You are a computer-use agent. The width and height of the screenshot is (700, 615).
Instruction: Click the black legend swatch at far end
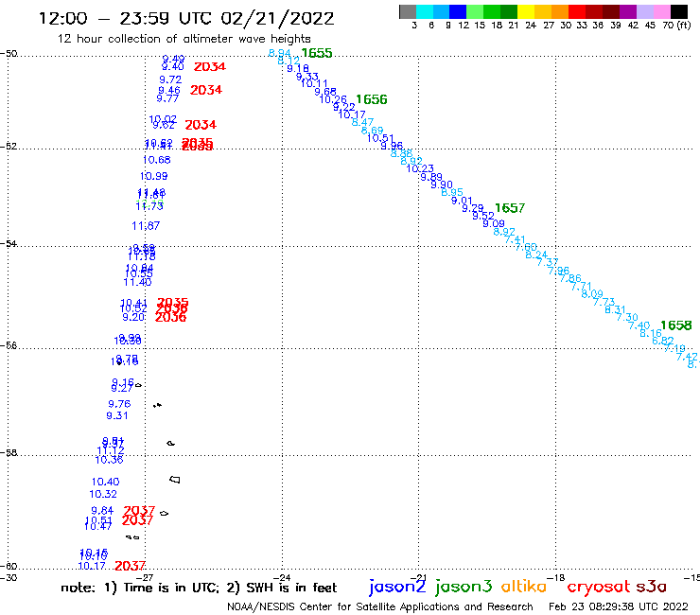point(678,11)
